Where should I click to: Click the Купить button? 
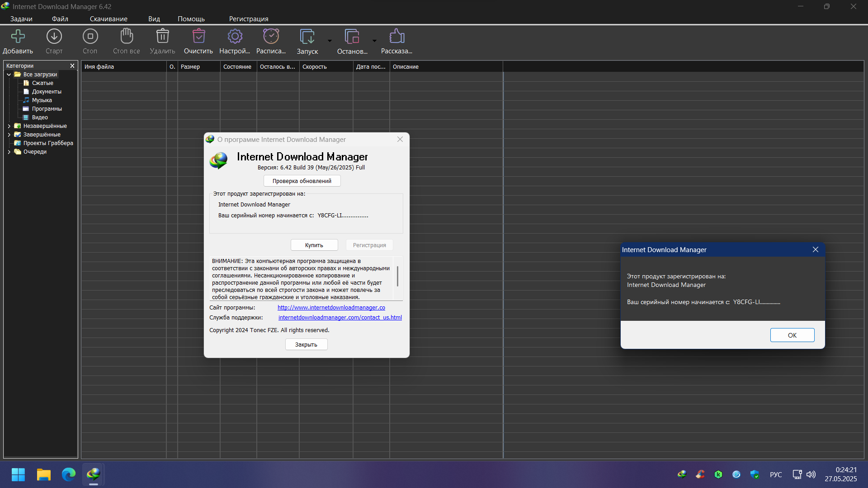click(314, 245)
